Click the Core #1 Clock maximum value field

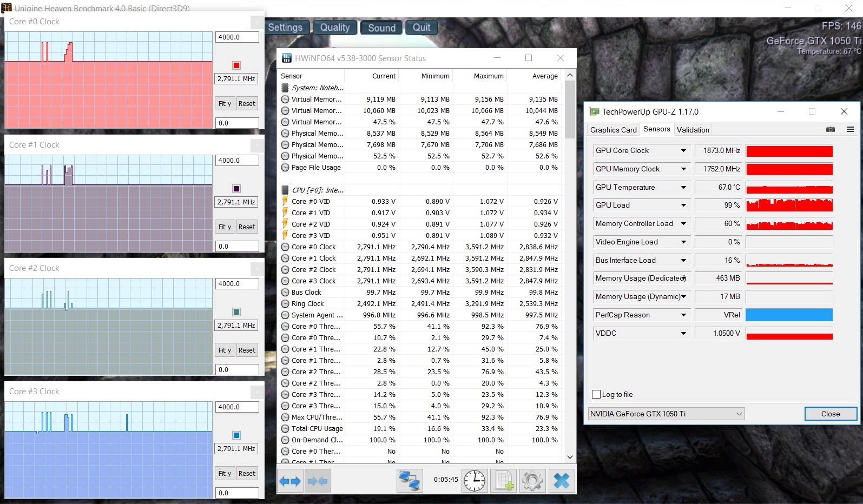(237, 161)
